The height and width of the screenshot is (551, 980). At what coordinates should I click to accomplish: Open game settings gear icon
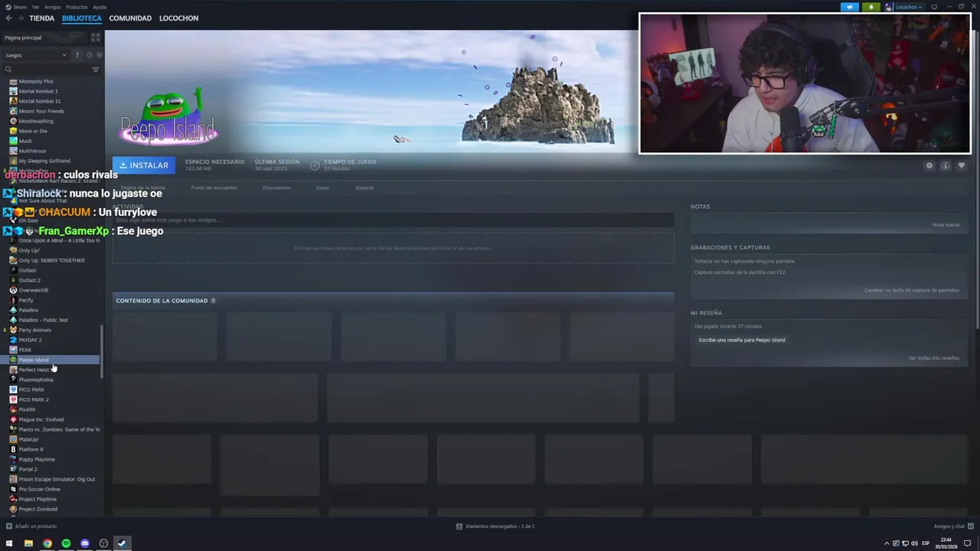coord(929,165)
